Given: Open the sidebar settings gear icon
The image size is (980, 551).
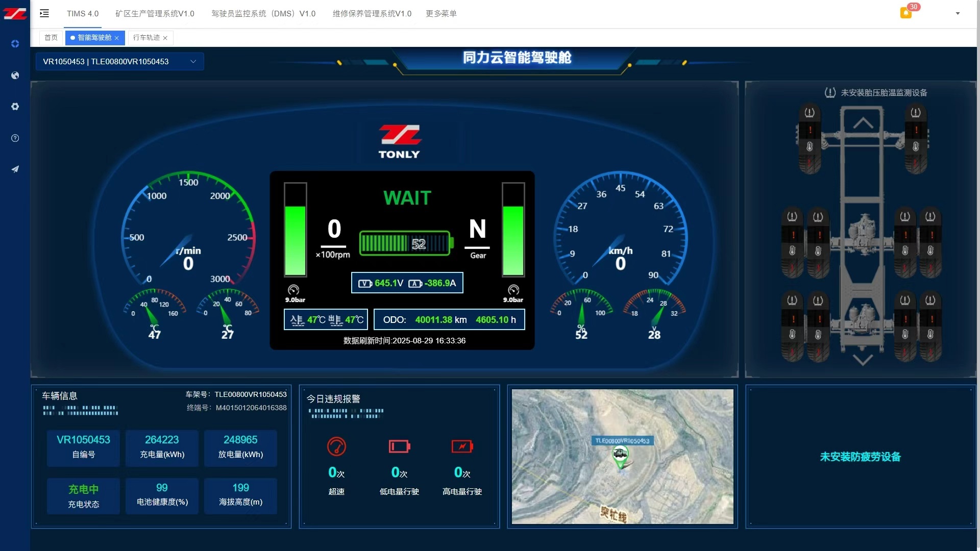Looking at the screenshot, I should (x=15, y=107).
